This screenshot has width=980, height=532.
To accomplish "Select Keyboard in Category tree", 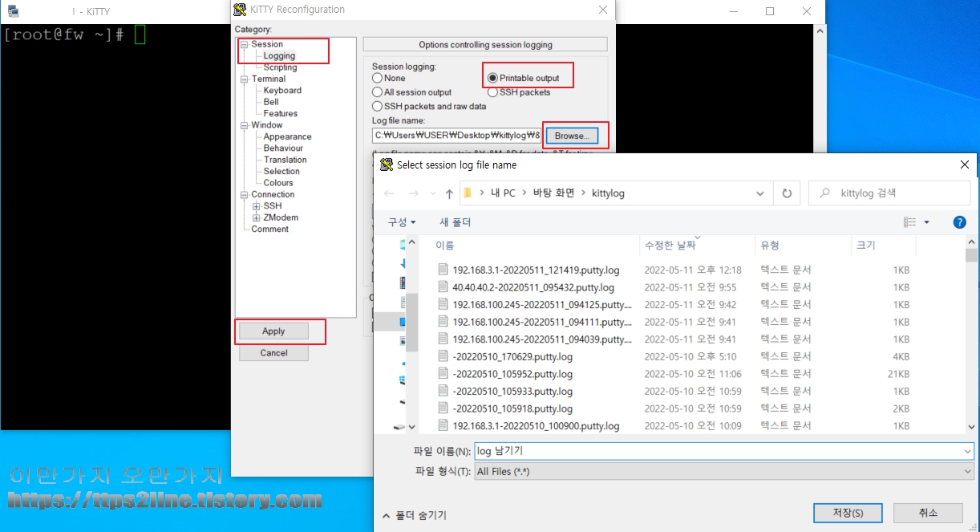I will pyautogui.click(x=282, y=91).
